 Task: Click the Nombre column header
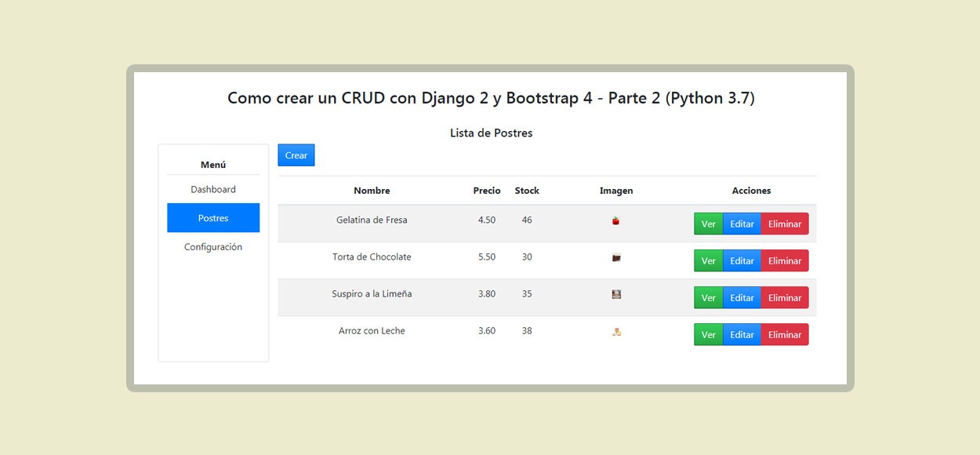point(372,191)
